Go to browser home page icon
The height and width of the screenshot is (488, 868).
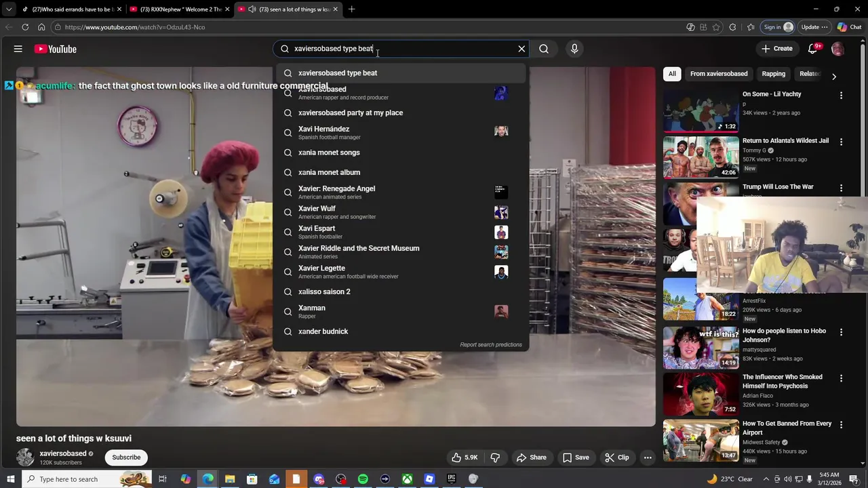41,27
